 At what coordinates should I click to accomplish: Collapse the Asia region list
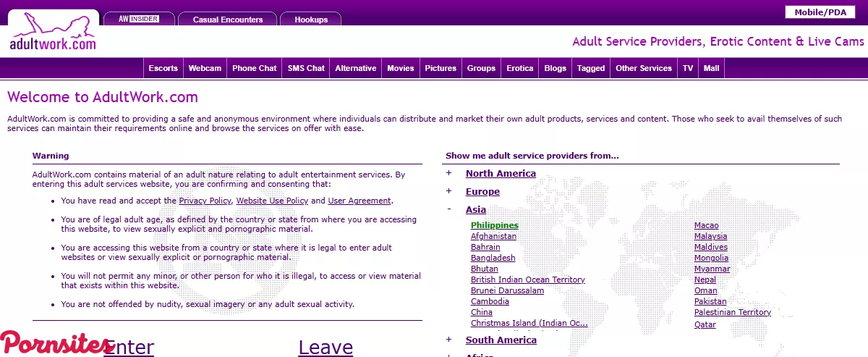click(x=448, y=209)
